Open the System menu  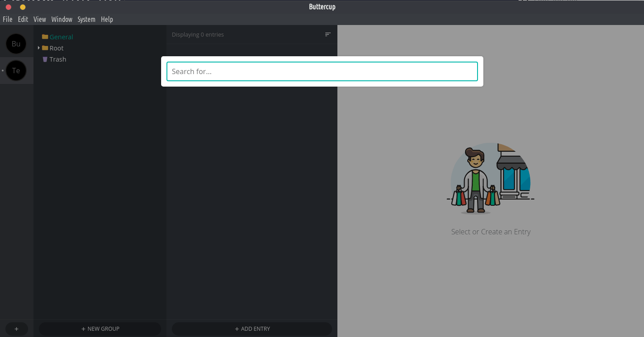tap(86, 19)
